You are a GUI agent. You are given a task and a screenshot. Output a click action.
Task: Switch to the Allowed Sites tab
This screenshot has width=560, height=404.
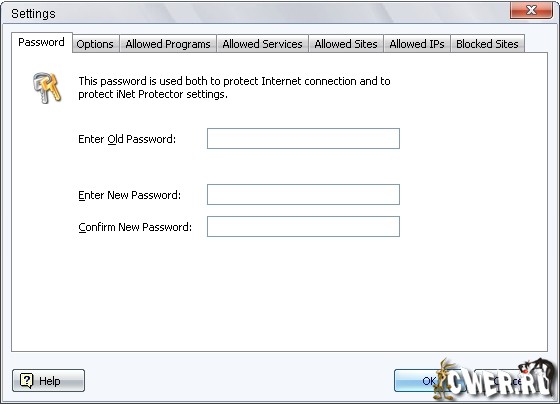[346, 44]
